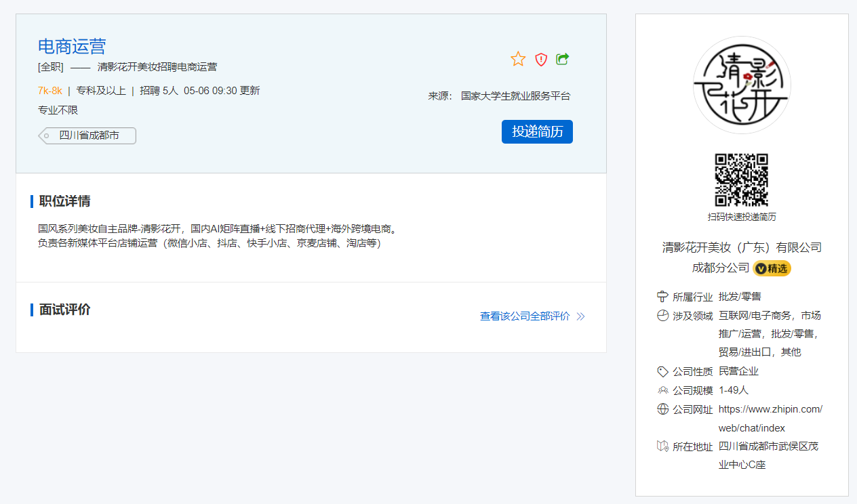Click the 所属行业 signpost icon
The height and width of the screenshot is (504, 857).
tap(663, 297)
